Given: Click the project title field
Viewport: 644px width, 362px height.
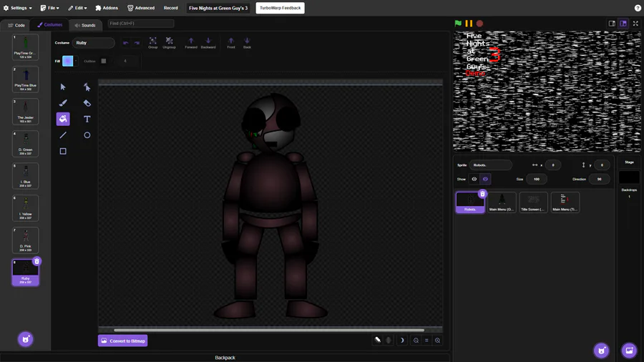Looking at the screenshot, I should [x=218, y=8].
